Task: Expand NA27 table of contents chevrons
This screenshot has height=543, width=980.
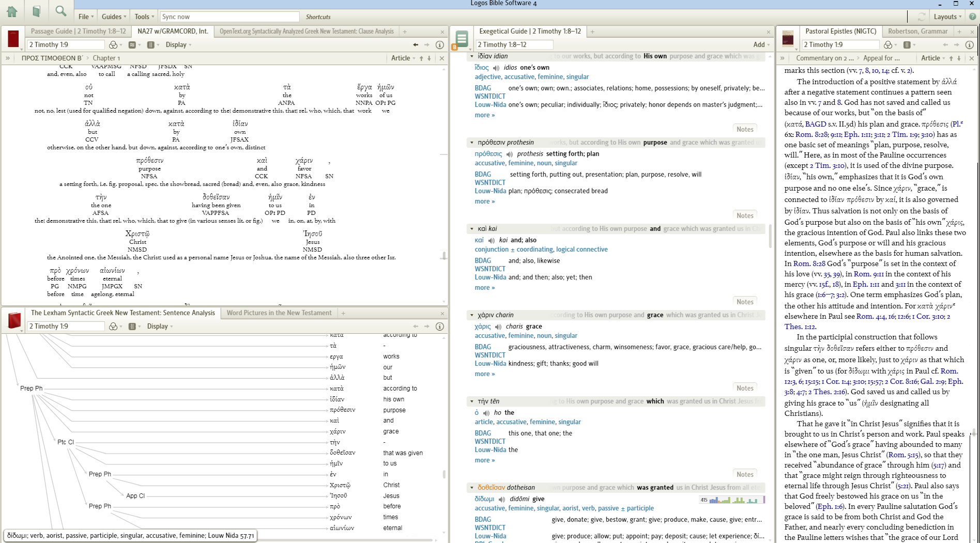Action: 8,58
